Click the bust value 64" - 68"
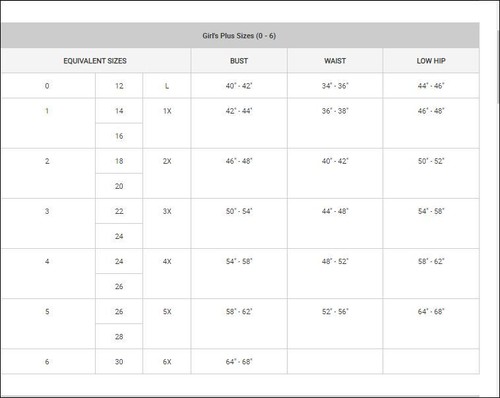This screenshot has height=398, width=500. (x=239, y=362)
